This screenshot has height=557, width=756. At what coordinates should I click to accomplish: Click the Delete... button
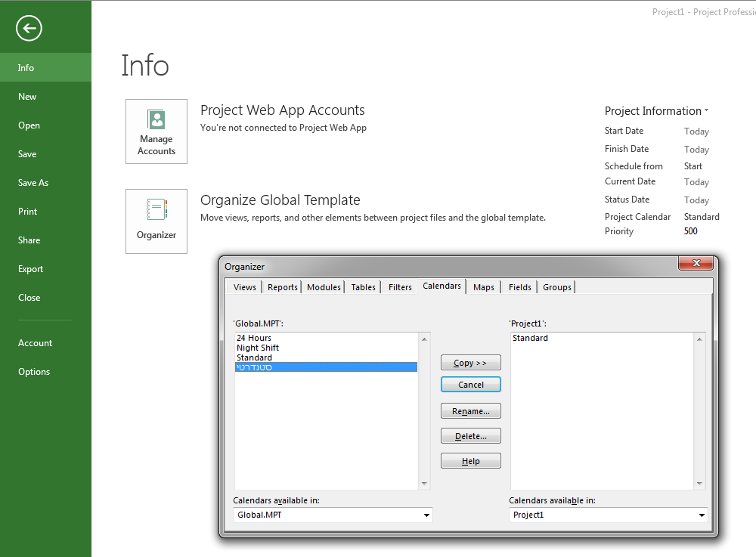[x=470, y=436]
